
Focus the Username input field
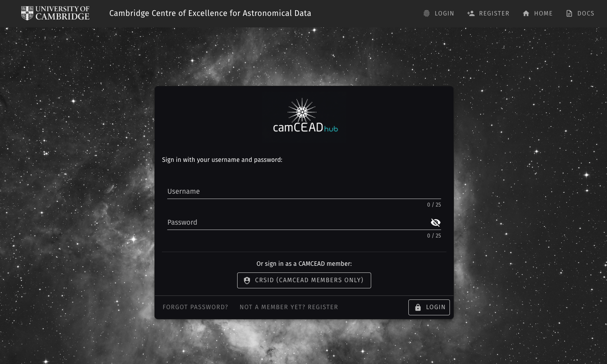click(304, 192)
